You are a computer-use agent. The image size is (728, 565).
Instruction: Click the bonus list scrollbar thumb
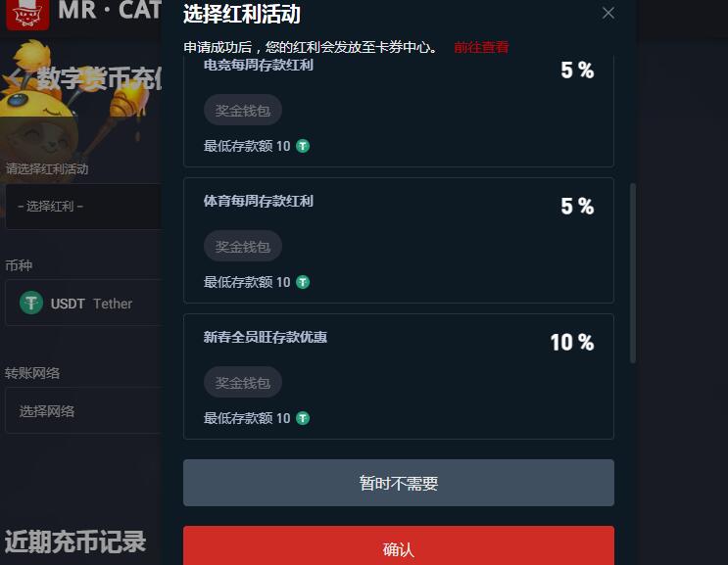(x=632, y=273)
